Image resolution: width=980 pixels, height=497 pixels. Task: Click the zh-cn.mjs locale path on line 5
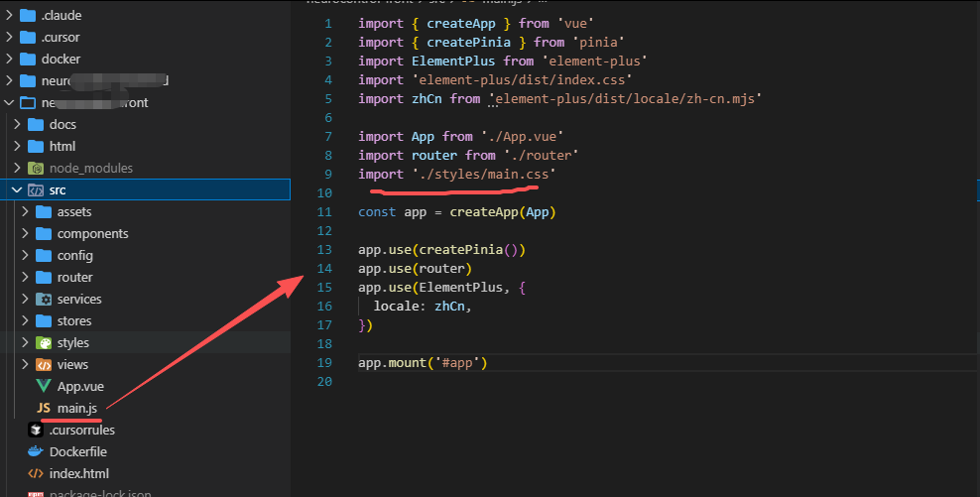click(x=626, y=99)
